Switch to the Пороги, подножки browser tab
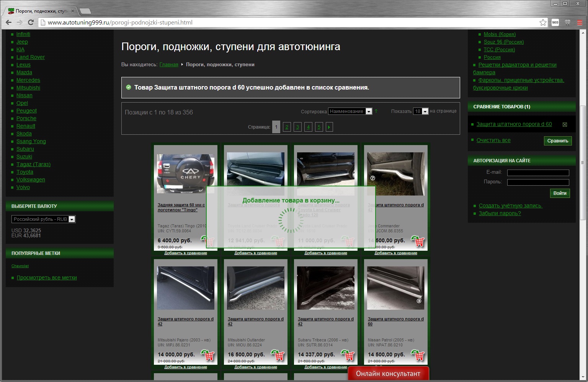Viewport: 588px width, 382px height. [x=41, y=11]
